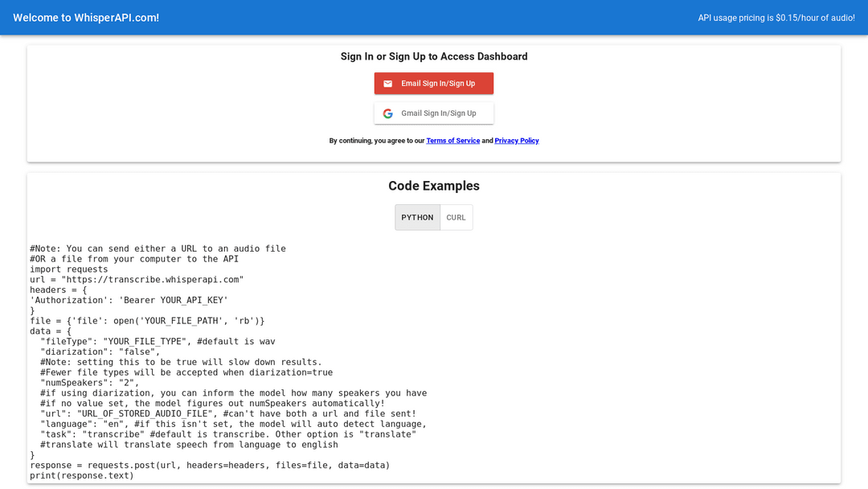
Task: Switch to the PYTHON code tab
Action: (417, 218)
